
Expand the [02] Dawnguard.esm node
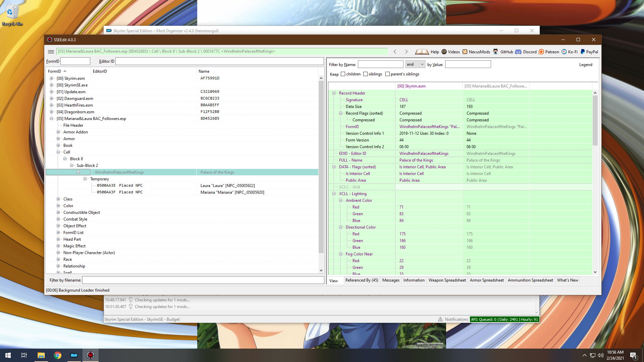[51, 99]
